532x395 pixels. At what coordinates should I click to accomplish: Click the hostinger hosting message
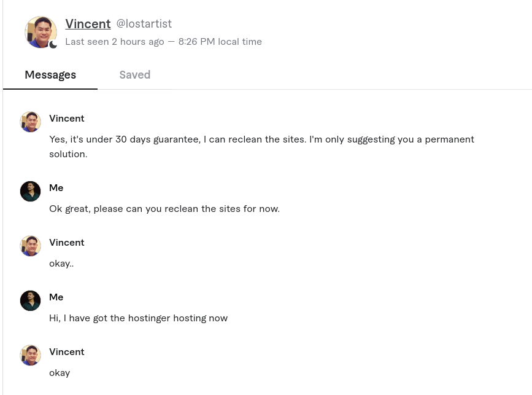(x=138, y=318)
